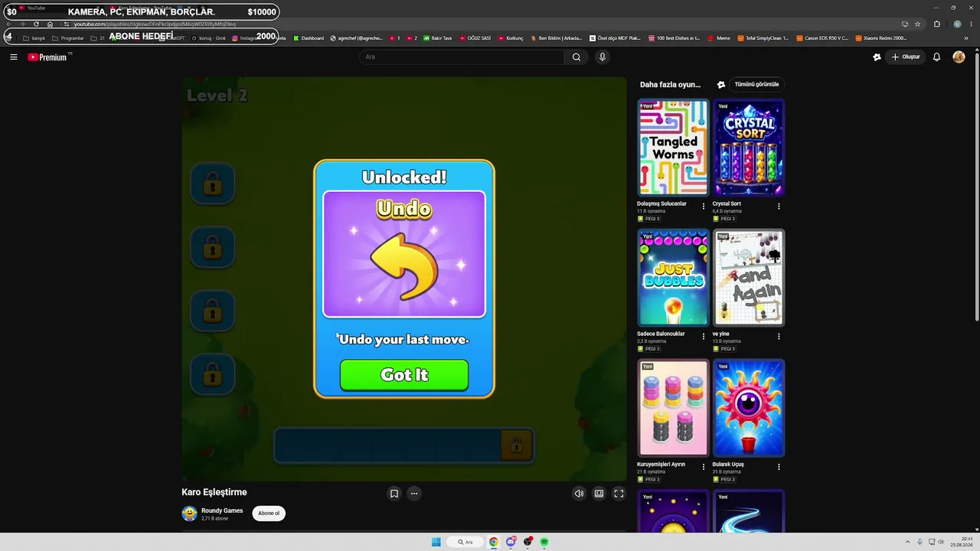
Task: Open the Meme bookmark
Action: (x=719, y=37)
